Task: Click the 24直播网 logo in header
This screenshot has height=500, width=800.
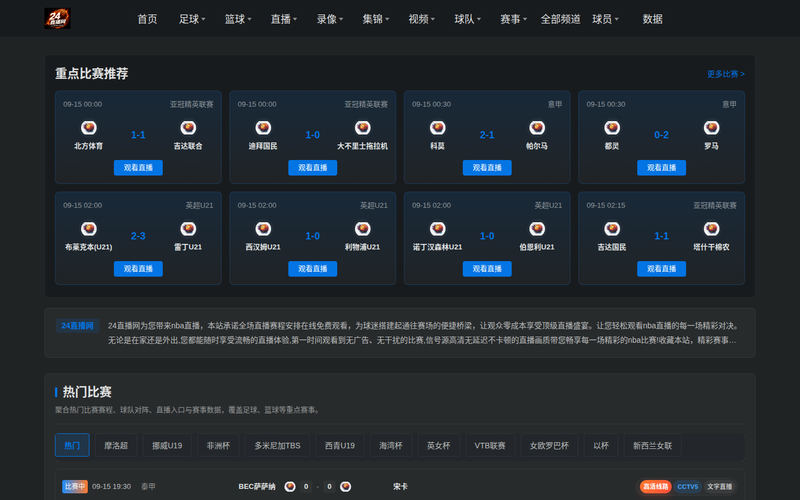Action: [57, 18]
